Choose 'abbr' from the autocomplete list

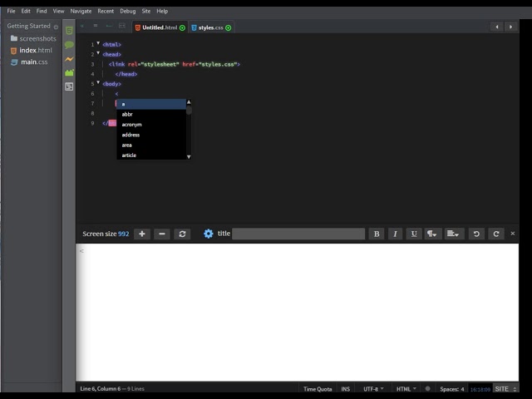pos(151,115)
